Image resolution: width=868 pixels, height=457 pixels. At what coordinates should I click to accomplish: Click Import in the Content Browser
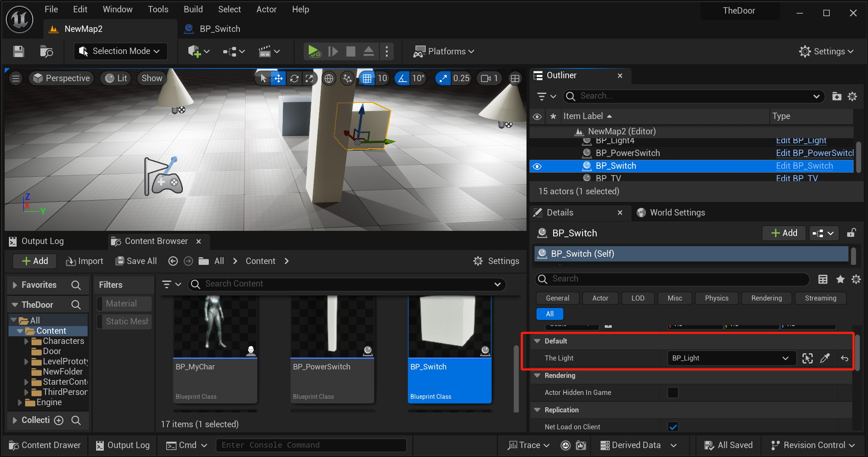click(85, 261)
